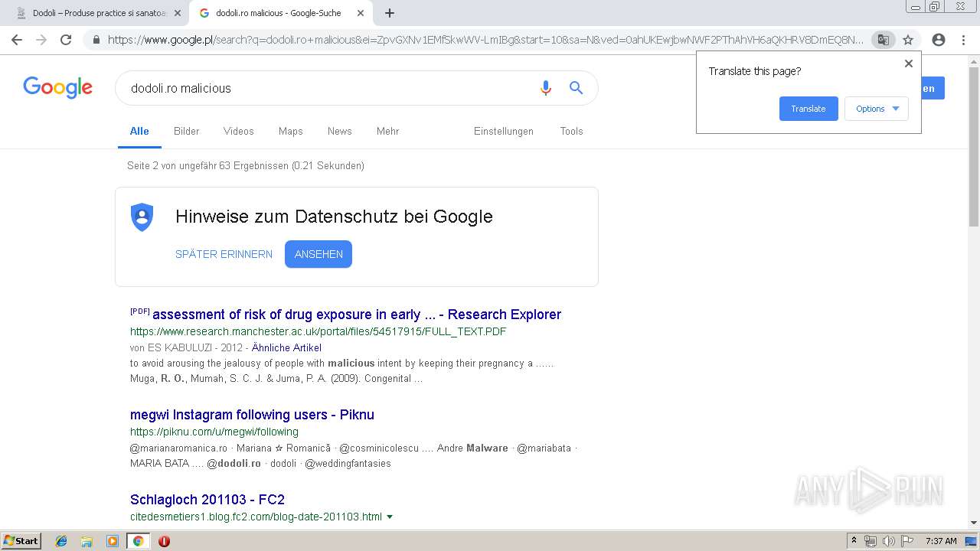980x551 pixels.
Task: Open the translate Options dropdown
Action: pyautogui.click(x=877, y=109)
